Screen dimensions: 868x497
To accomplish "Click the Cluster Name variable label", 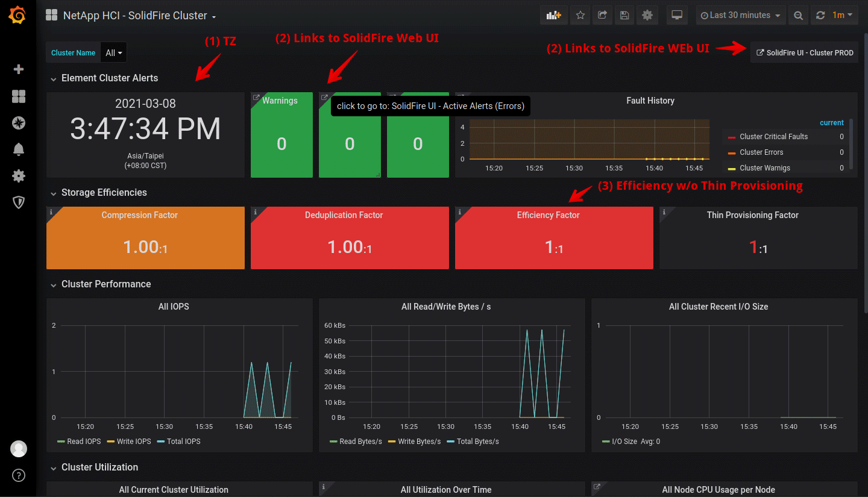I will (74, 53).
